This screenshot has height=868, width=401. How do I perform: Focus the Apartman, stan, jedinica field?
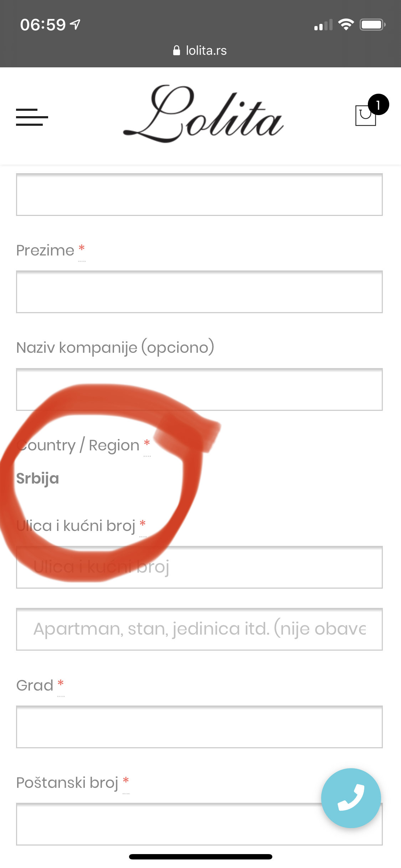tap(199, 629)
